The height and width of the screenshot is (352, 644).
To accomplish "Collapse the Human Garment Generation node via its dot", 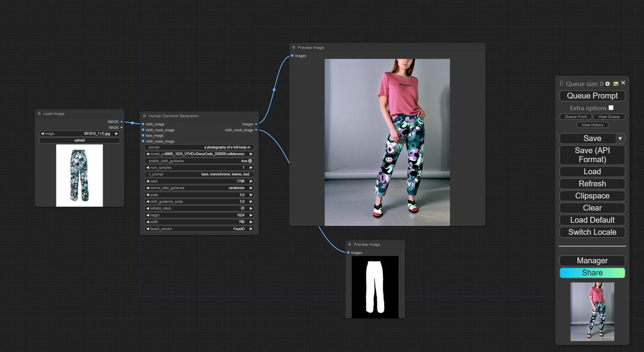I will [x=145, y=116].
